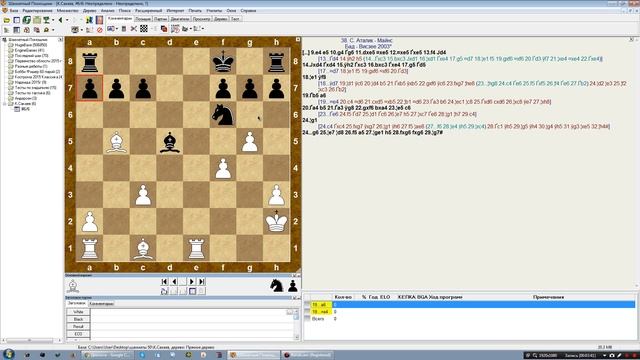Click the flip board rotate icon under navigation arrows
The height and width of the screenshot is (360, 640).
tap(164, 291)
